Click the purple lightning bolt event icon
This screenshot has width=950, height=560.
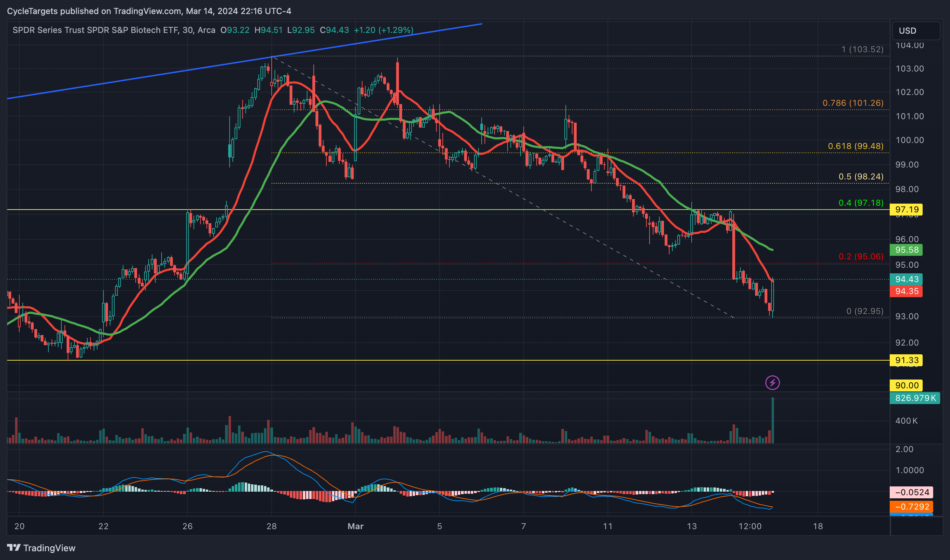(772, 383)
